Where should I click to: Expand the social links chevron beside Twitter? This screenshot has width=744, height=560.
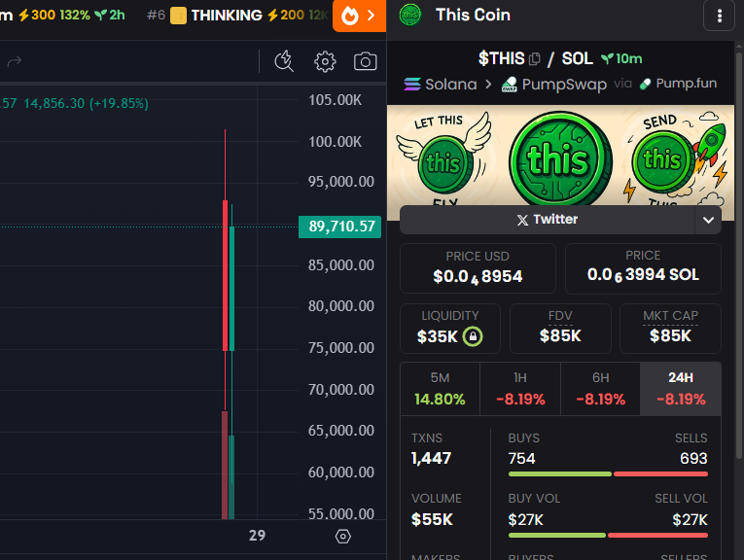(708, 220)
